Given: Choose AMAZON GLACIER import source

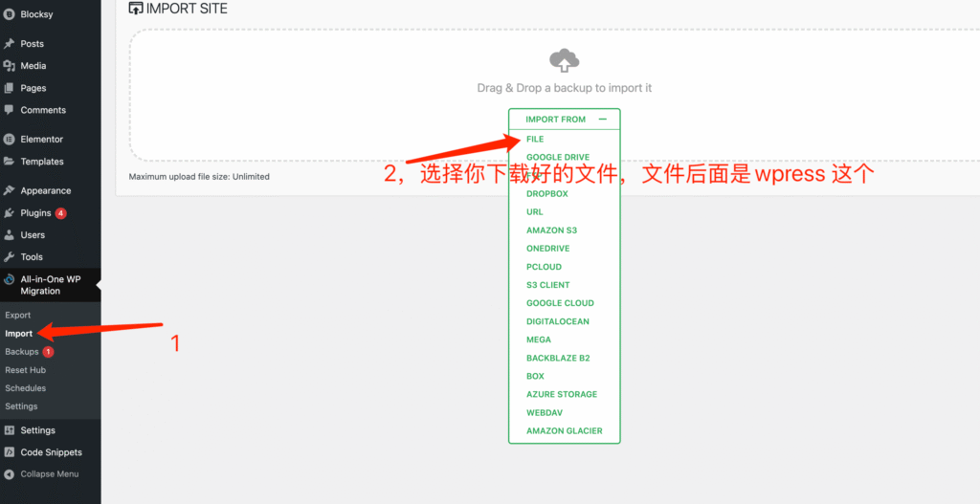Looking at the screenshot, I should 564,430.
